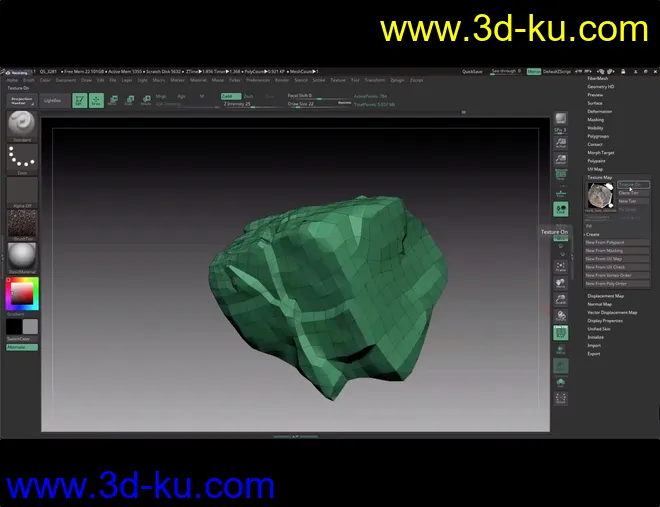Click the AAHalf zoom icon

coord(561,159)
